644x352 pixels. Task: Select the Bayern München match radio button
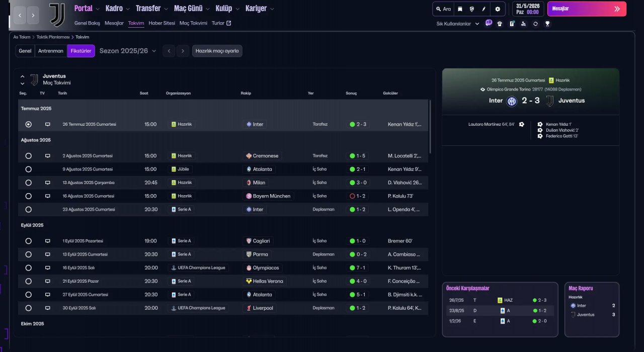pos(28,196)
